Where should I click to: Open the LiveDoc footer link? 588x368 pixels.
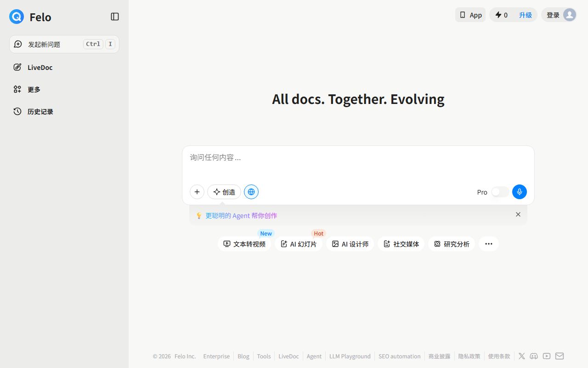pos(288,356)
